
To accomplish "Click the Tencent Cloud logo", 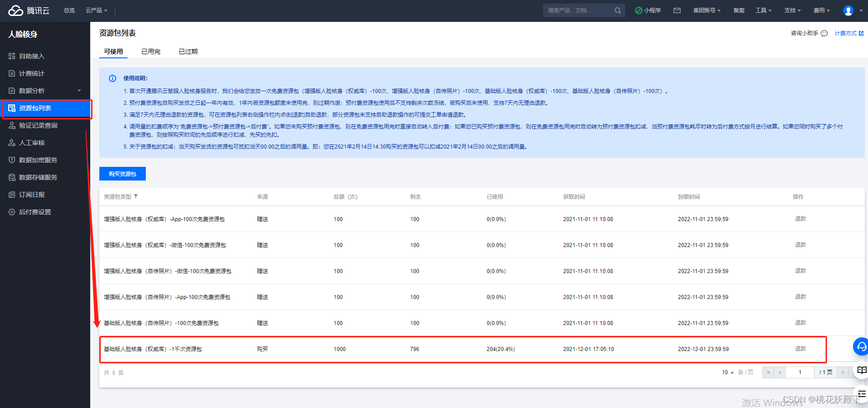I will (x=28, y=10).
